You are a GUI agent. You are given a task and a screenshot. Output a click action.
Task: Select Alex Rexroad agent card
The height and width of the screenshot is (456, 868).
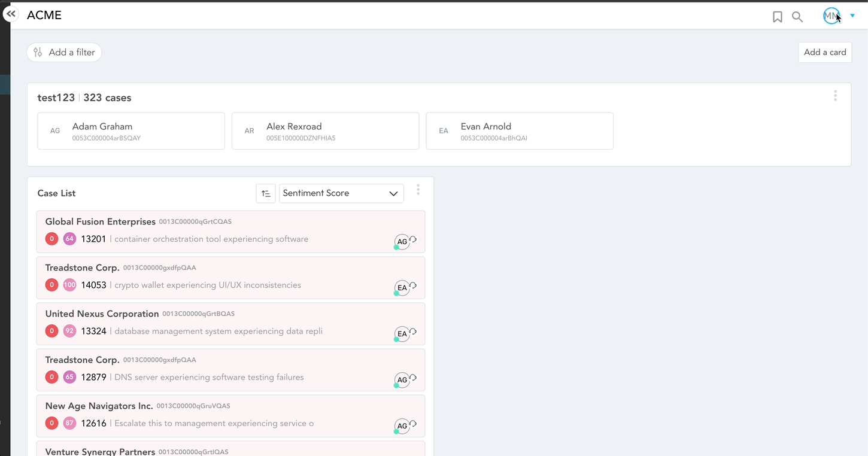pos(325,131)
